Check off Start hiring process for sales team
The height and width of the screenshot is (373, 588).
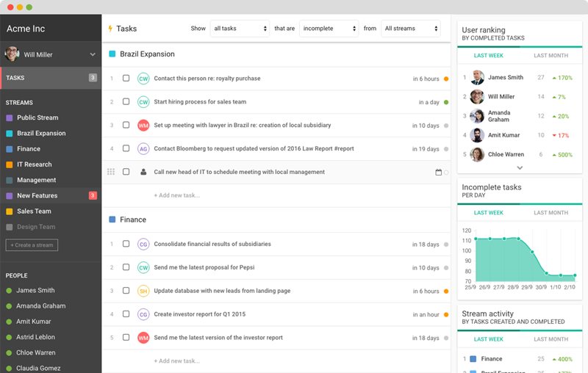pos(126,101)
